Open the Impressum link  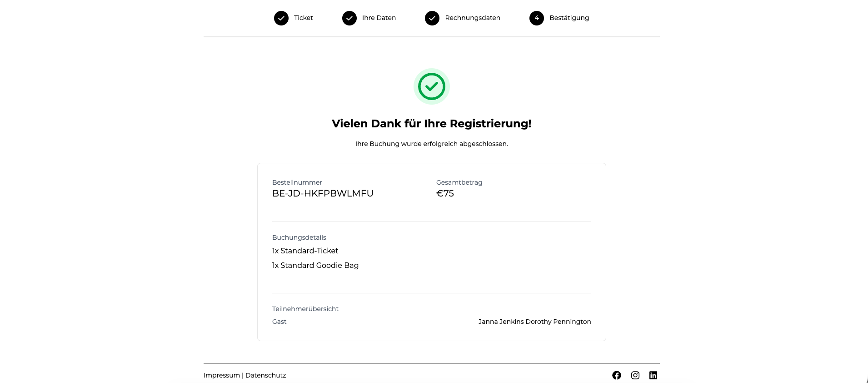pos(222,375)
